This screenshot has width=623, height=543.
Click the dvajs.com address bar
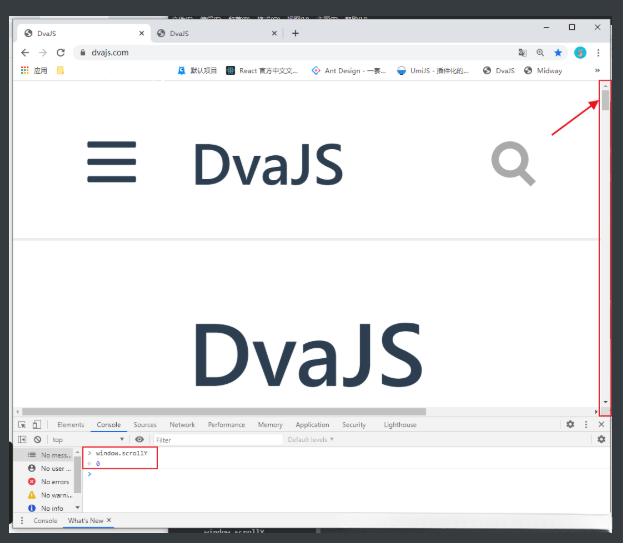click(x=294, y=52)
